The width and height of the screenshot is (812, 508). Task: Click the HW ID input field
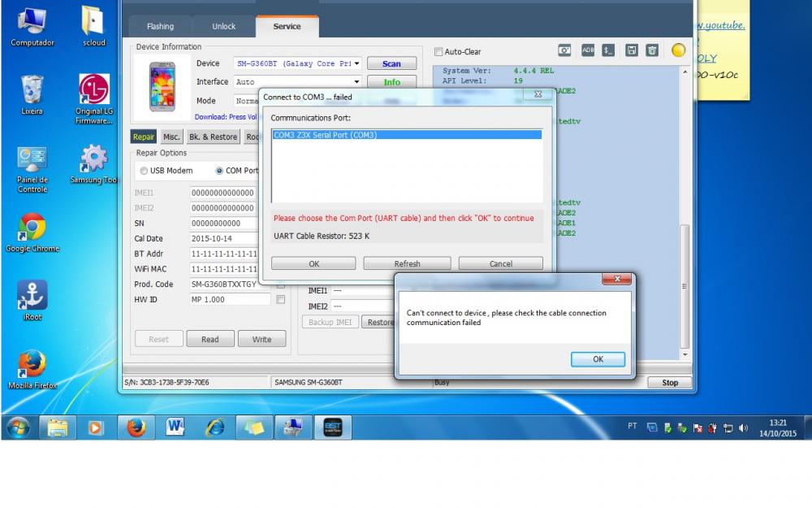[230, 300]
